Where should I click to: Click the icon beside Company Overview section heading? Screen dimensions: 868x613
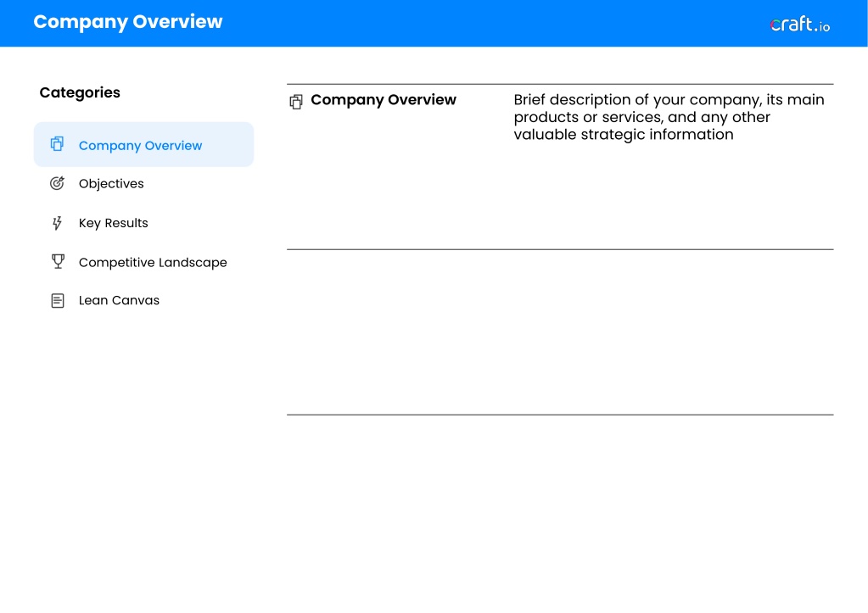tap(296, 102)
